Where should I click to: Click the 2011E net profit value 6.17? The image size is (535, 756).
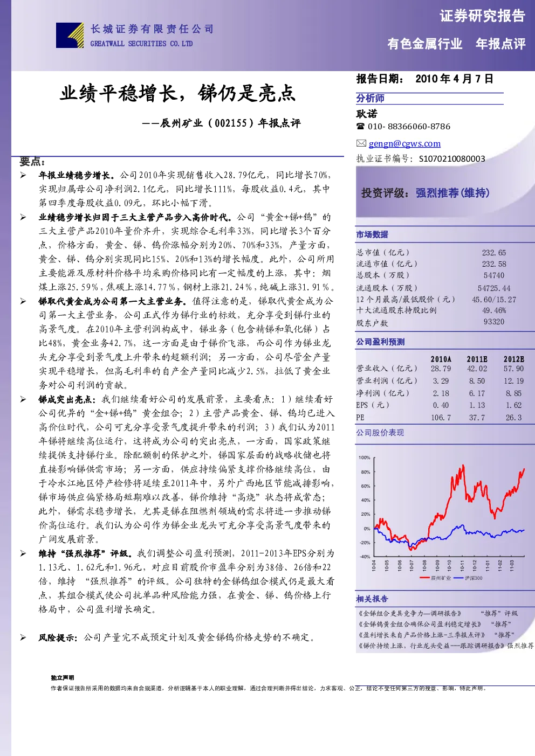[477, 393]
